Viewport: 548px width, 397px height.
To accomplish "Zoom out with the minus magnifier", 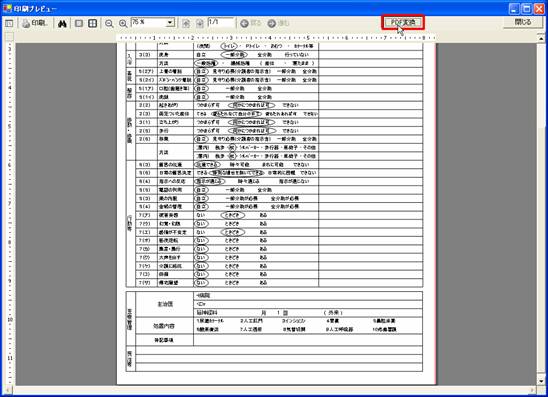I will [109, 24].
